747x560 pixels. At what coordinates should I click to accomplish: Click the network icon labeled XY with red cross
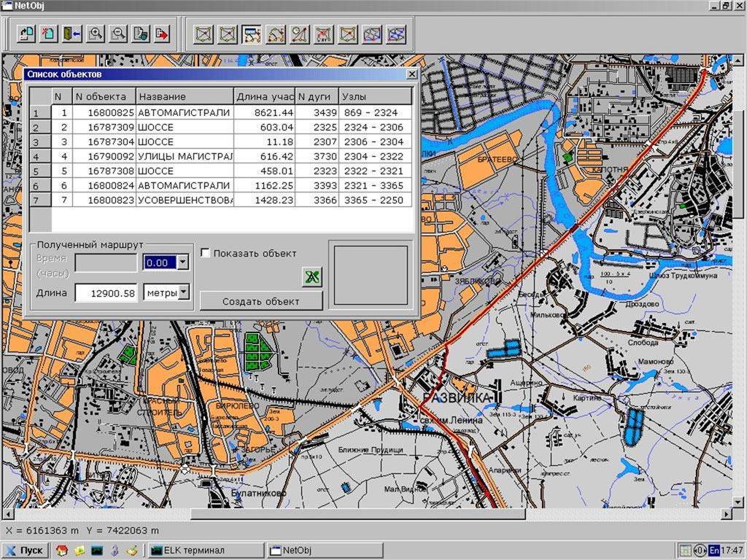coord(323,34)
